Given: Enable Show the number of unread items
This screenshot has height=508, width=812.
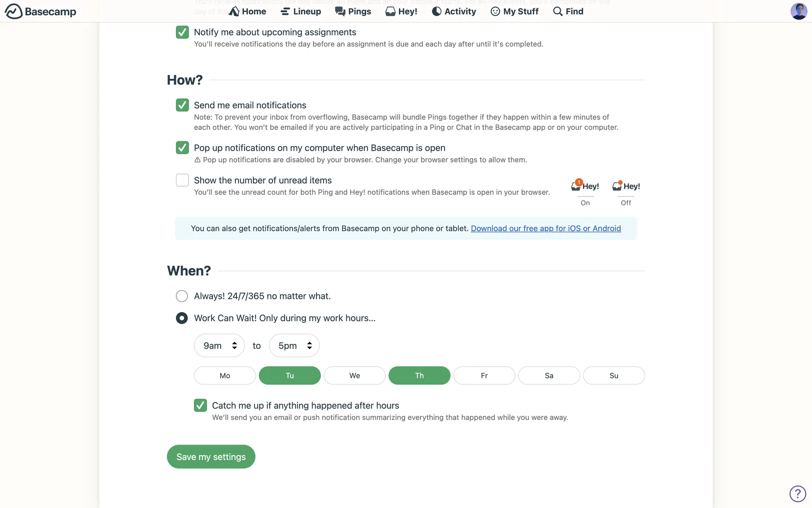Looking at the screenshot, I should (x=182, y=180).
